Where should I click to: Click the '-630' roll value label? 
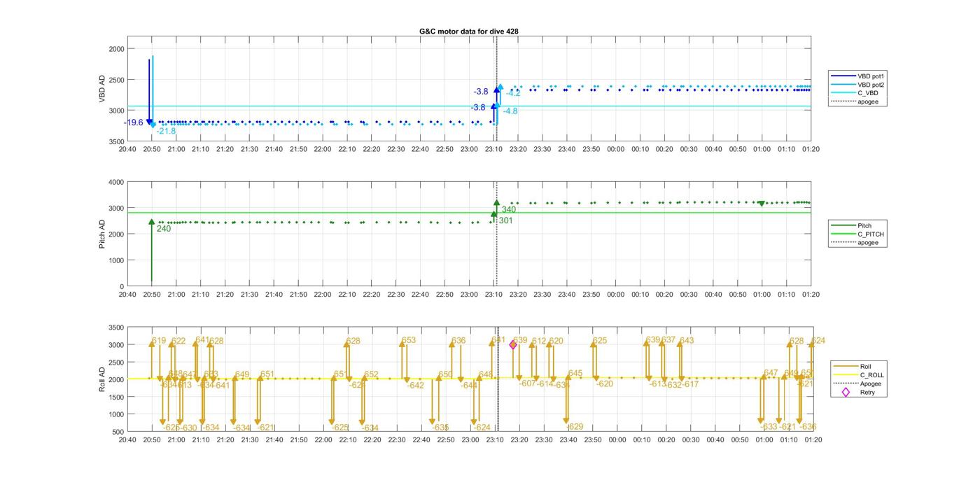tap(188, 428)
